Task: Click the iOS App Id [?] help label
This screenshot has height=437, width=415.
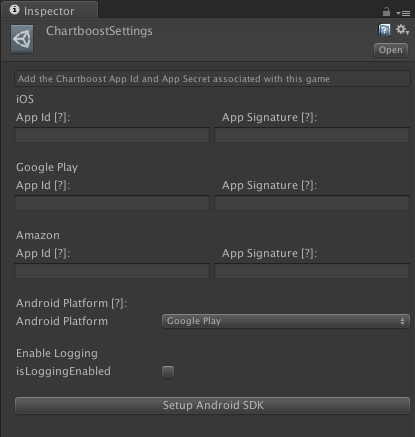Action: [43, 117]
